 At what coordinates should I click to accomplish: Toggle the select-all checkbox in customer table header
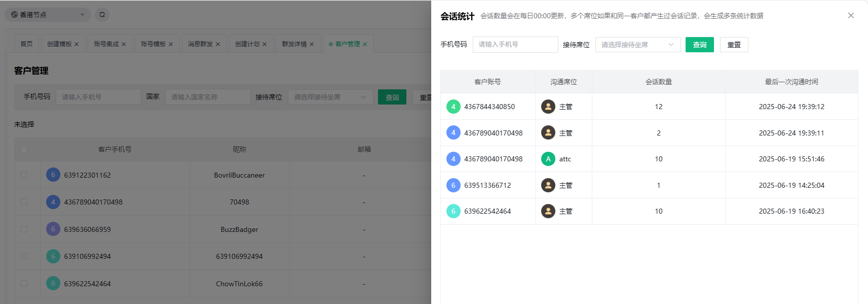[24, 149]
